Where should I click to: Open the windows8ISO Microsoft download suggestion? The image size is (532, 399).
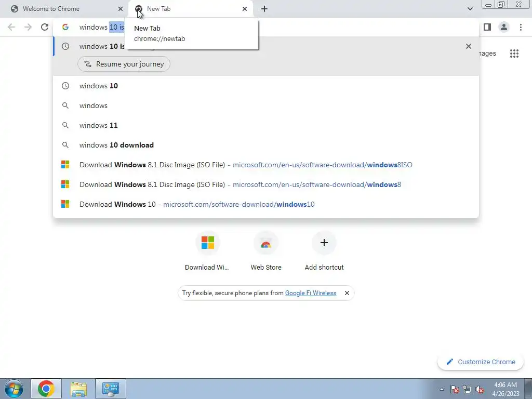coord(266,165)
